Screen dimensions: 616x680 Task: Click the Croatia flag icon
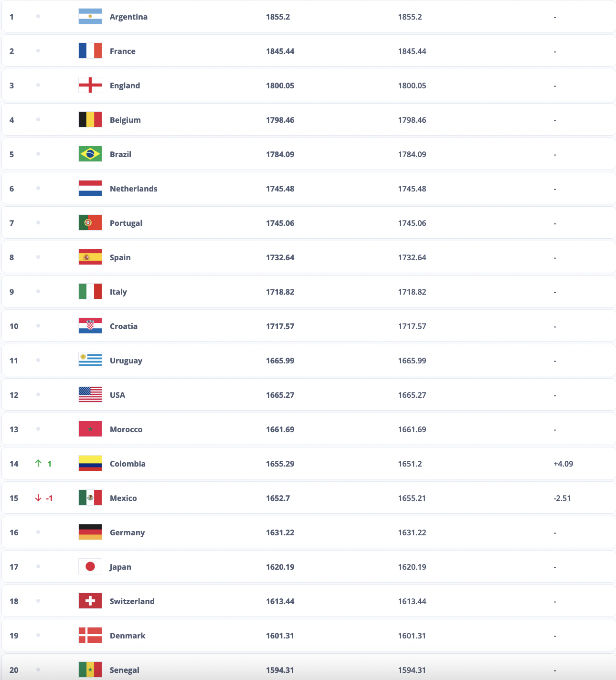[x=90, y=326]
